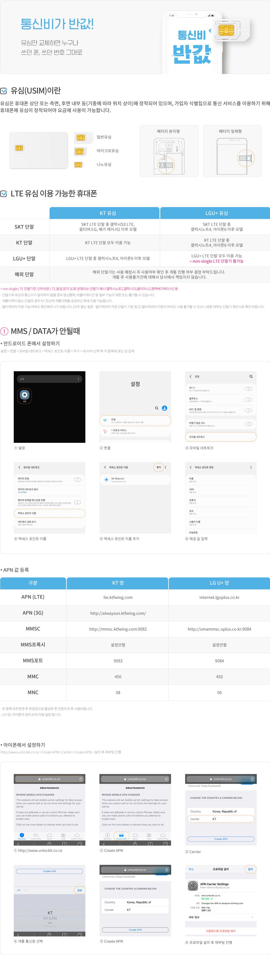Toggle the Wi-Fi switch
270x980 pixels.
click(x=249, y=389)
